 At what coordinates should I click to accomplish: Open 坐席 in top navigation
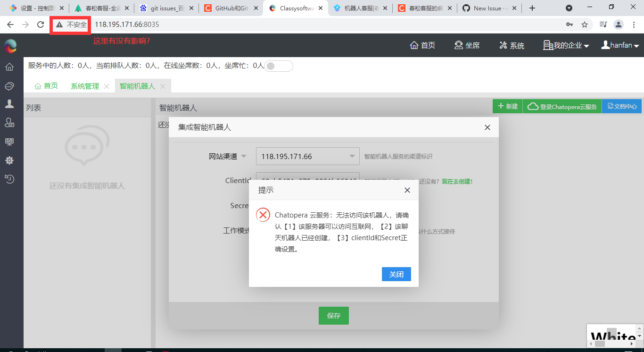click(x=467, y=45)
